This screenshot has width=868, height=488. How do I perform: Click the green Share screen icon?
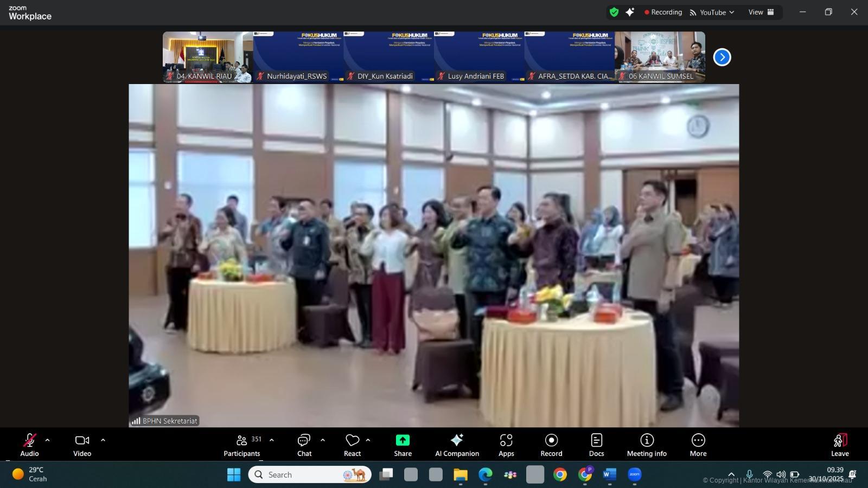(x=403, y=440)
